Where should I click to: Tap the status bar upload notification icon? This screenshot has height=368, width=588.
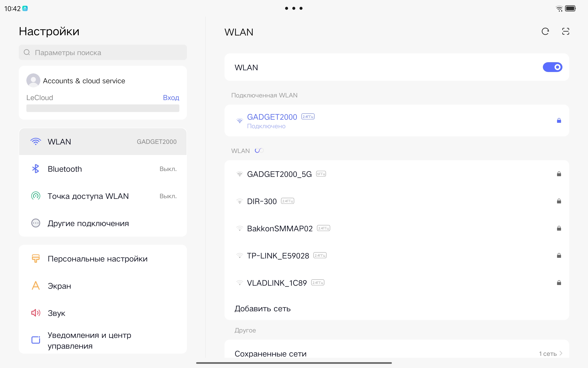(25, 9)
